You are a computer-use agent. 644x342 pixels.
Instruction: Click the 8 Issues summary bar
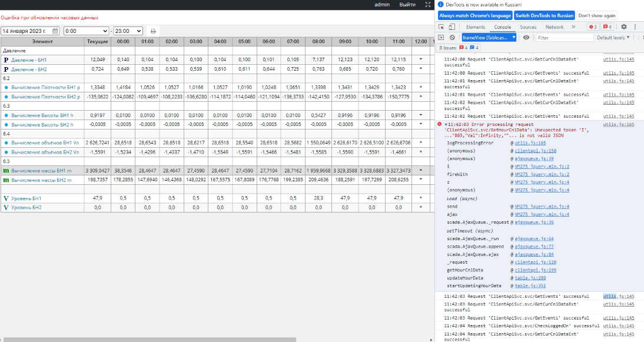coord(459,48)
